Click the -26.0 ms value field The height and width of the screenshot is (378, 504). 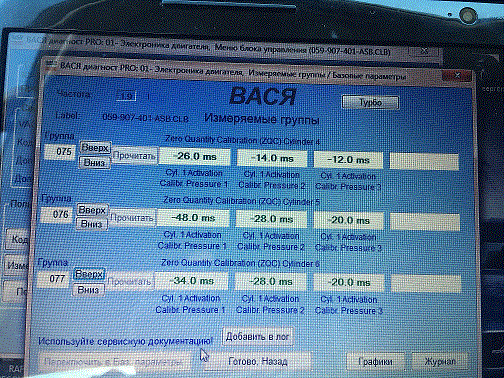194,156
